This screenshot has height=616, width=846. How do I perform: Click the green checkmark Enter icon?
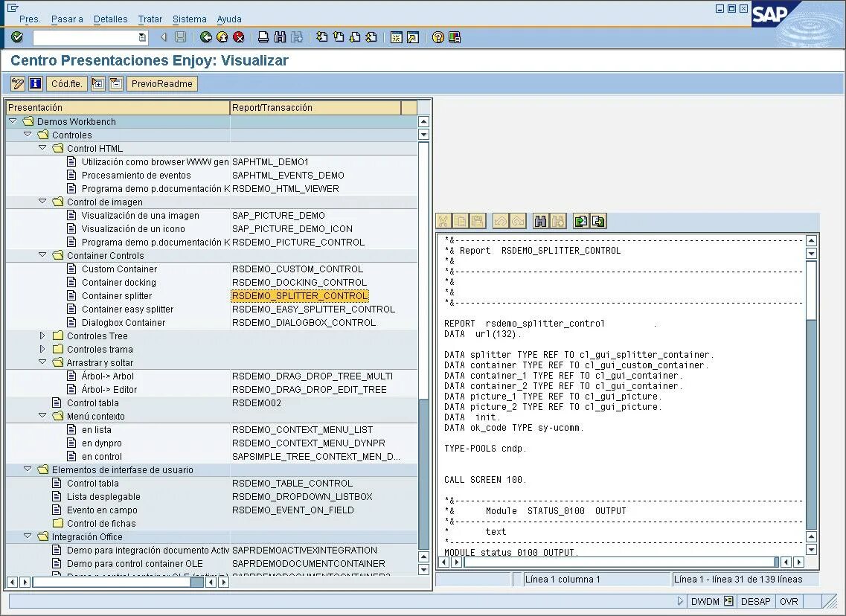pos(16,37)
